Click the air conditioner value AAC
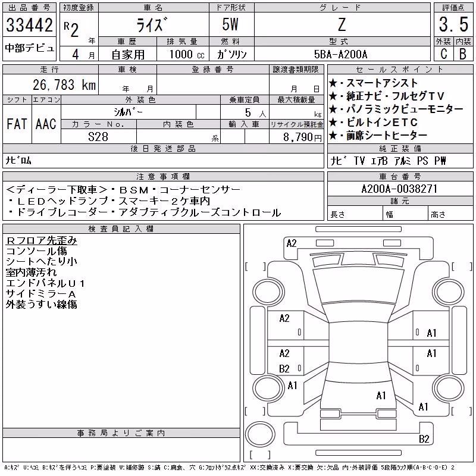This screenshot has width=476, height=476. click(x=46, y=124)
